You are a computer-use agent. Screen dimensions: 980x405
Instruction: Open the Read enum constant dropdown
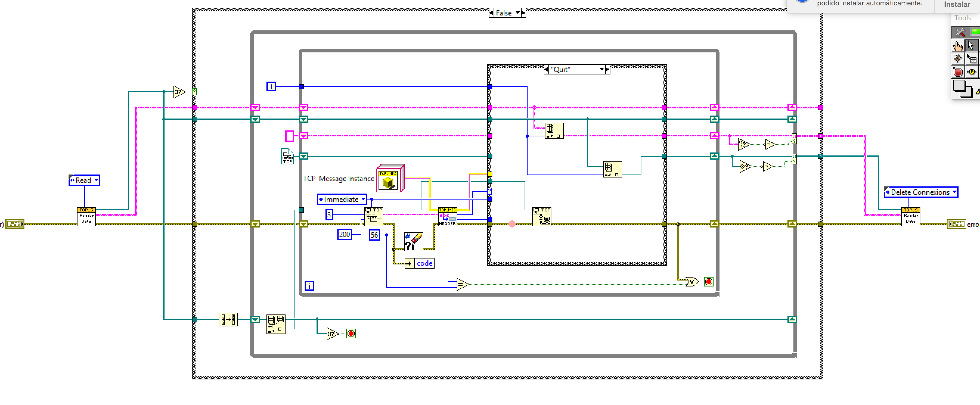(x=96, y=180)
